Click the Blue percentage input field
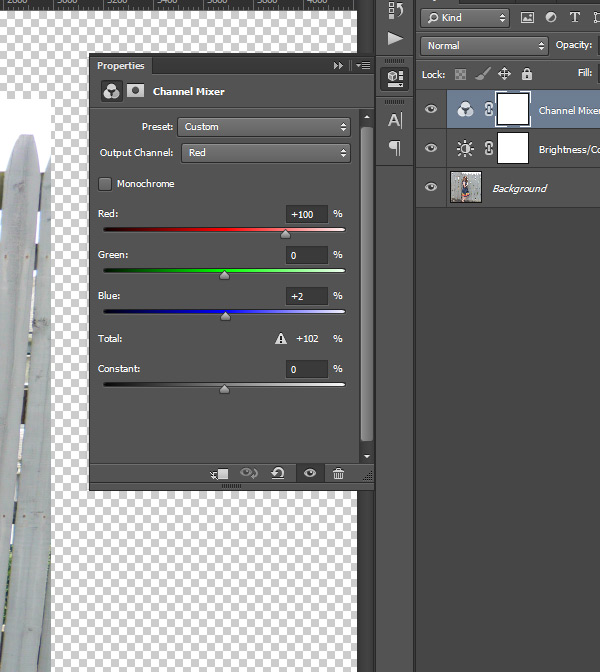600x672 pixels. pos(307,296)
